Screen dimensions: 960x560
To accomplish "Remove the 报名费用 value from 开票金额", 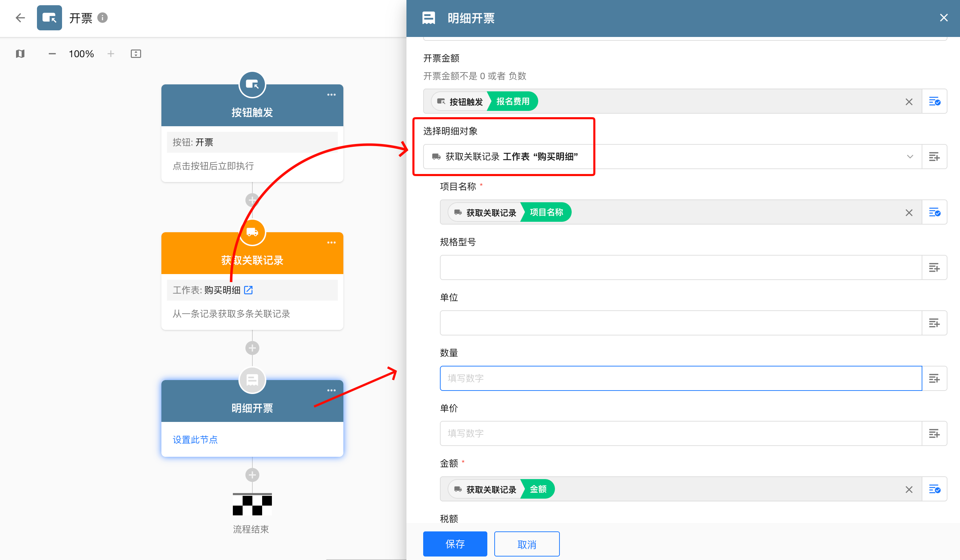I will 909,102.
